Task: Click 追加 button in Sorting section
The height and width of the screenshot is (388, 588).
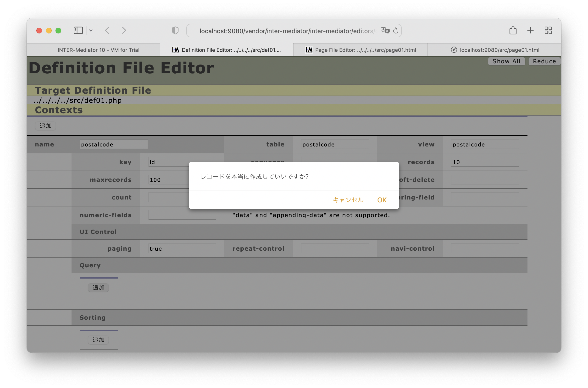Action: click(98, 340)
